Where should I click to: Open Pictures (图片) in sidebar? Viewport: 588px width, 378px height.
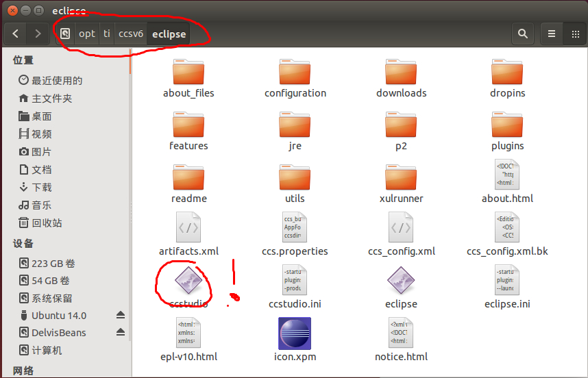35,152
